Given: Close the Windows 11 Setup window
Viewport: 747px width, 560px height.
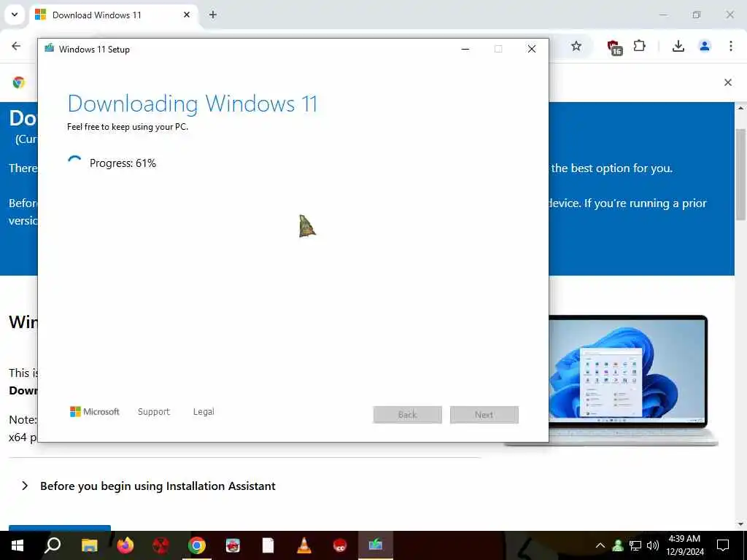Looking at the screenshot, I should [x=532, y=49].
